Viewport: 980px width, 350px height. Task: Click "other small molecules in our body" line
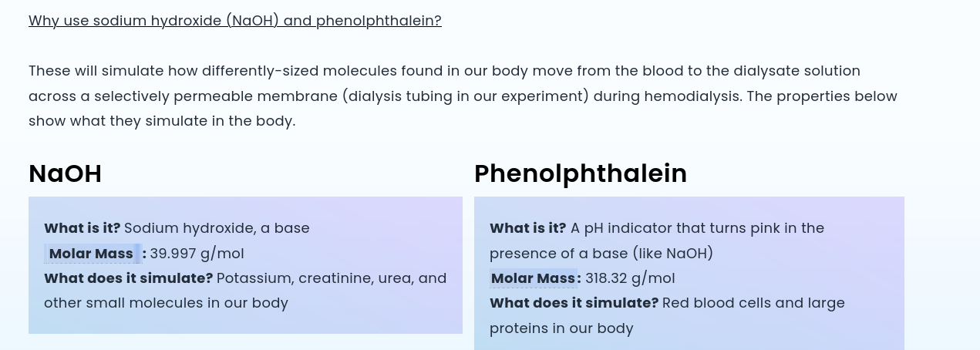coord(166,303)
